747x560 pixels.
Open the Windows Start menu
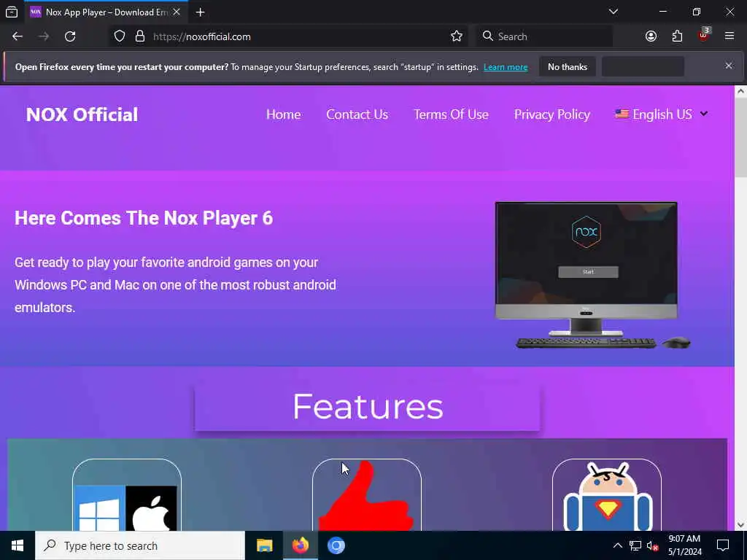click(x=18, y=545)
